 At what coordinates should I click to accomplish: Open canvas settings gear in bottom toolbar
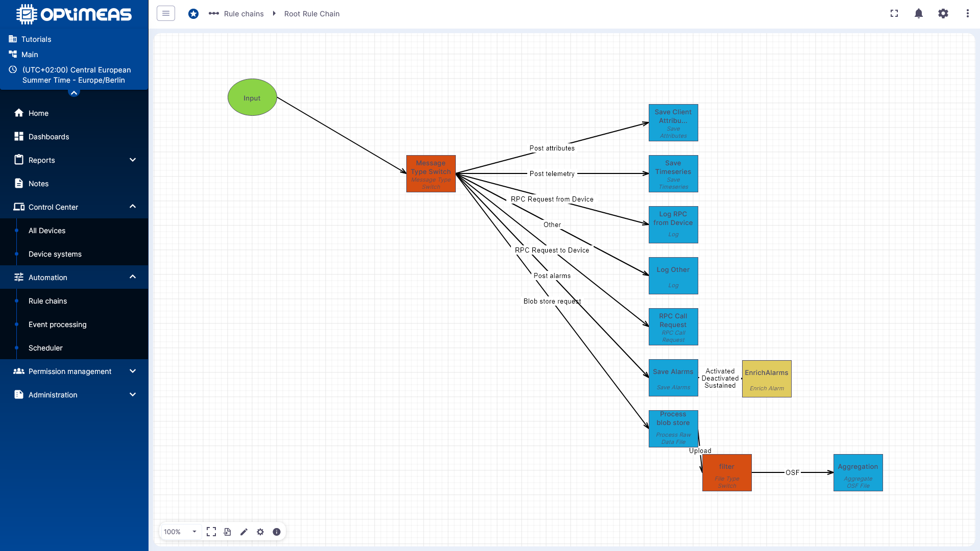click(x=260, y=532)
